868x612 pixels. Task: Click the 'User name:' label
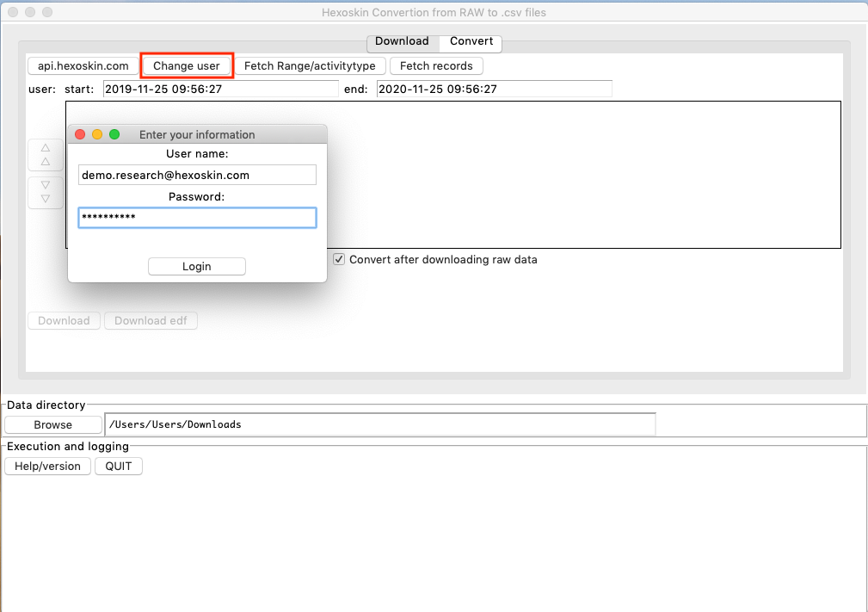pyautogui.click(x=197, y=154)
